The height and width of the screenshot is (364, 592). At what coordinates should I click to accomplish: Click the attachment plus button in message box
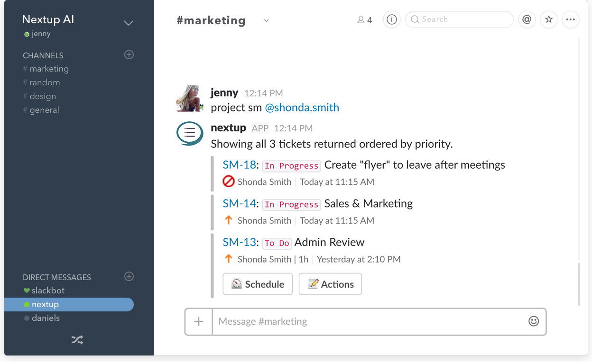[x=198, y=322]
